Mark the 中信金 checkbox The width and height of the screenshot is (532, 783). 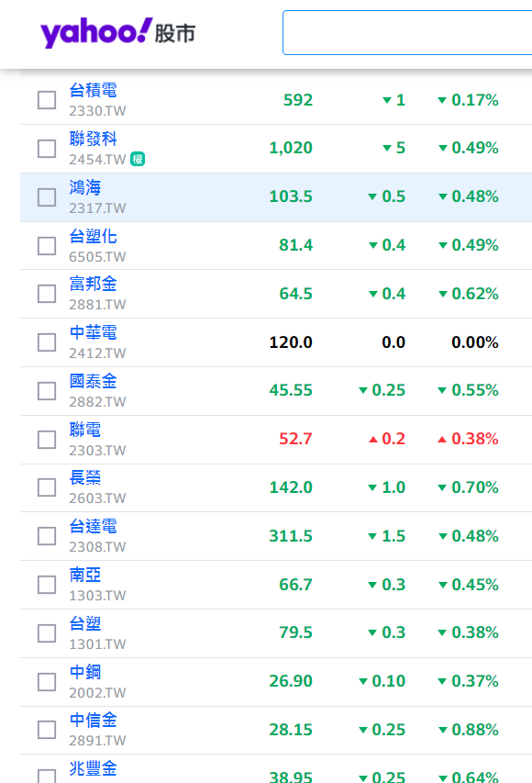pyautogui.click(x=47, y=730)
